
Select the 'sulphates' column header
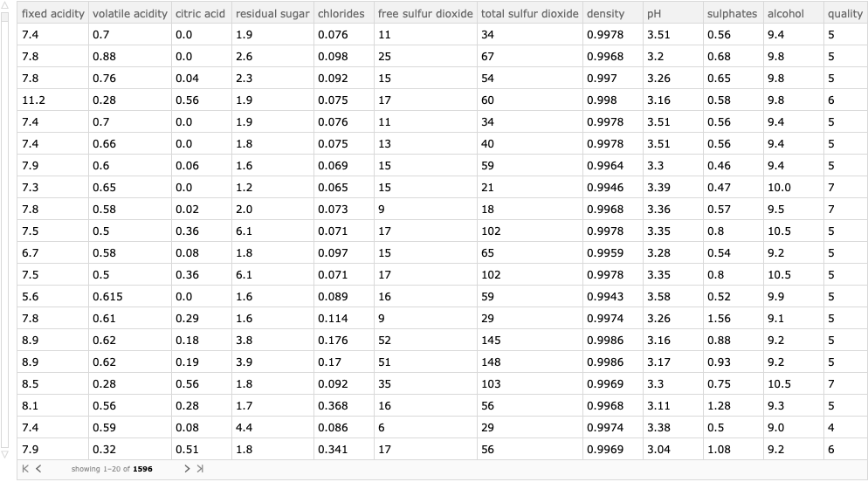[x=732, y=13]
